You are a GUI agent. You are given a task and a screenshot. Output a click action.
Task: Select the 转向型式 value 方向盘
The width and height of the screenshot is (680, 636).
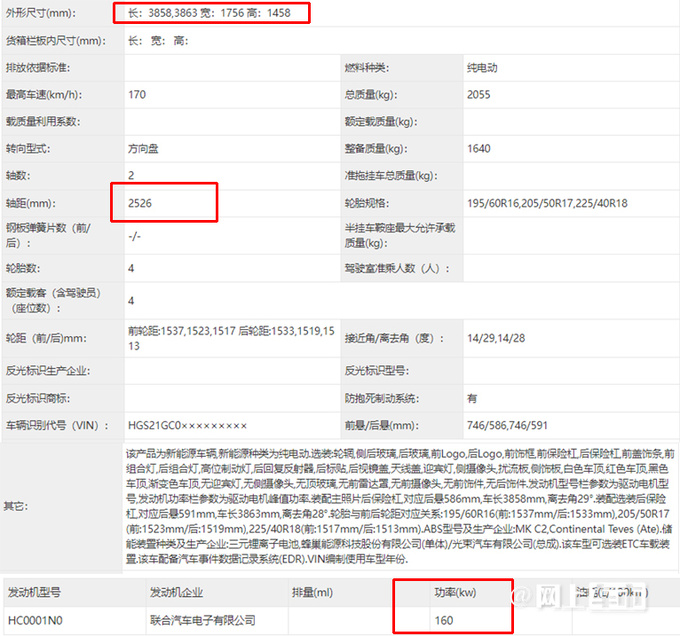pos(145,148)
